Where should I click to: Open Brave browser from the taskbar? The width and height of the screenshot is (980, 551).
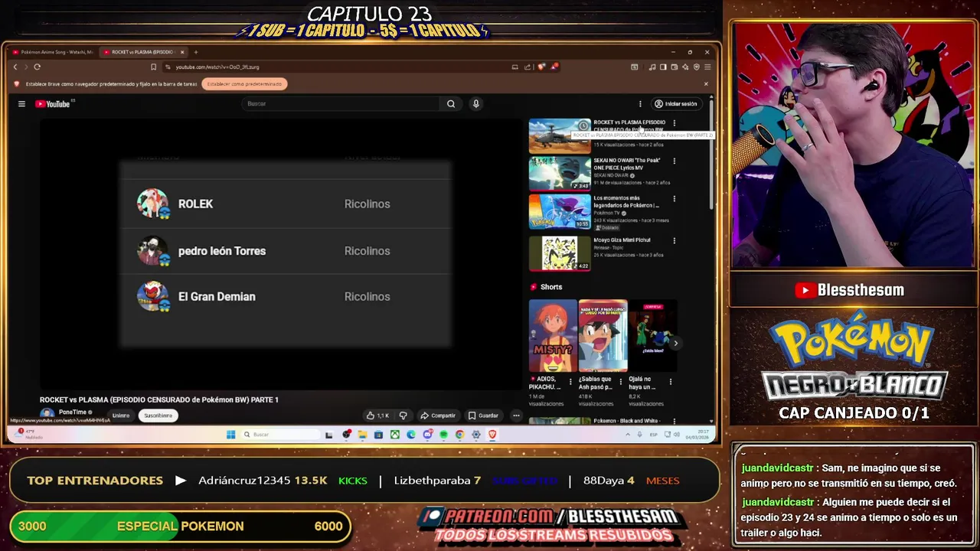pos(492,435)
